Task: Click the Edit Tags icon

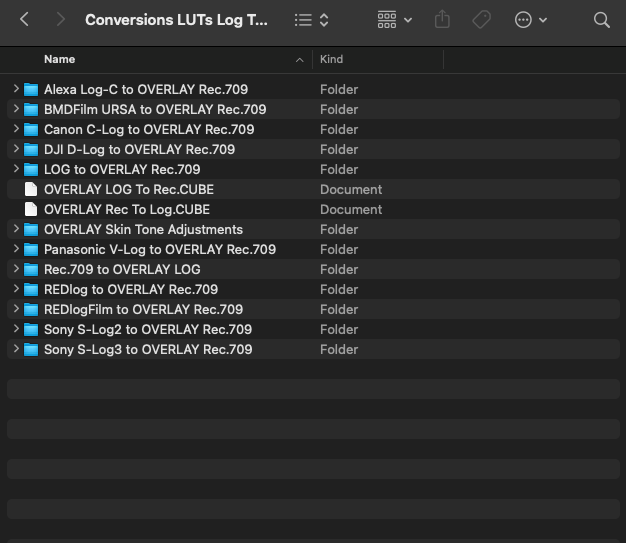Action: pos(481,20)
